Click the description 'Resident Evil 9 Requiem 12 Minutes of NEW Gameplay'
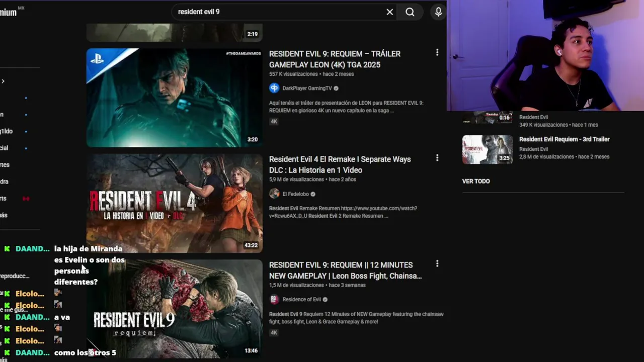644x362 pixels. pyautogui.click(x=356, y=318)
